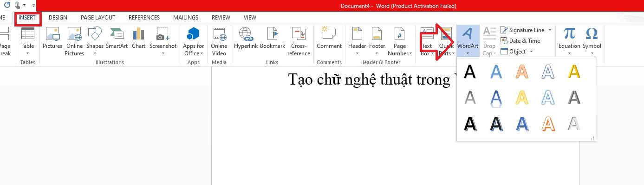Open Customize Quick Access Toolbar dropdown
Viewport: 644px width, 185px height.
(x=33, y=5)
